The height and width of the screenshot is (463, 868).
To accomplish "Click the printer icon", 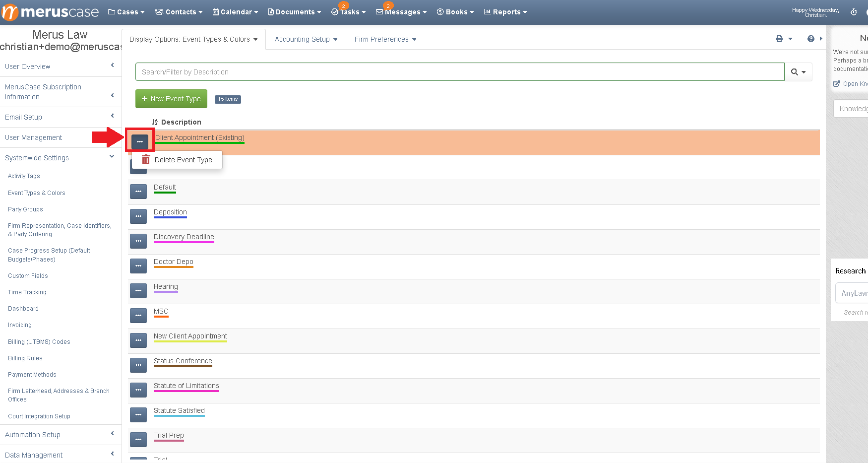I will [x=779, y=39].
